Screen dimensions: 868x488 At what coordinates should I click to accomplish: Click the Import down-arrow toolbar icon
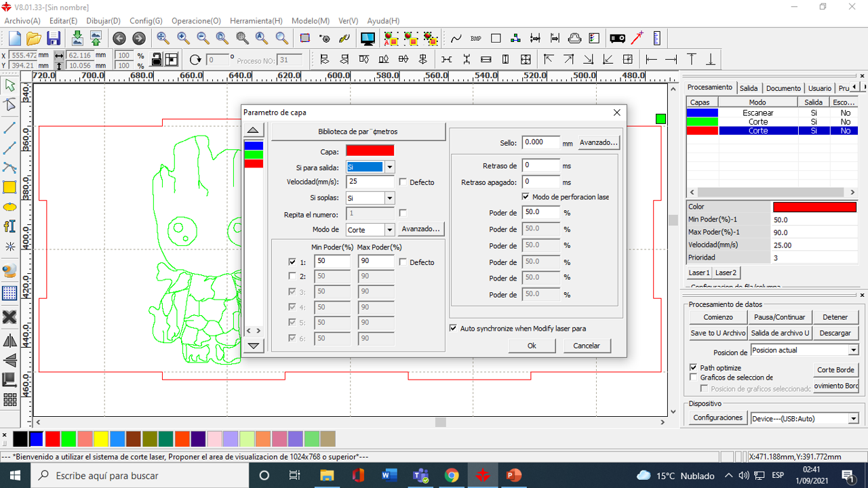tap(77, 39)
